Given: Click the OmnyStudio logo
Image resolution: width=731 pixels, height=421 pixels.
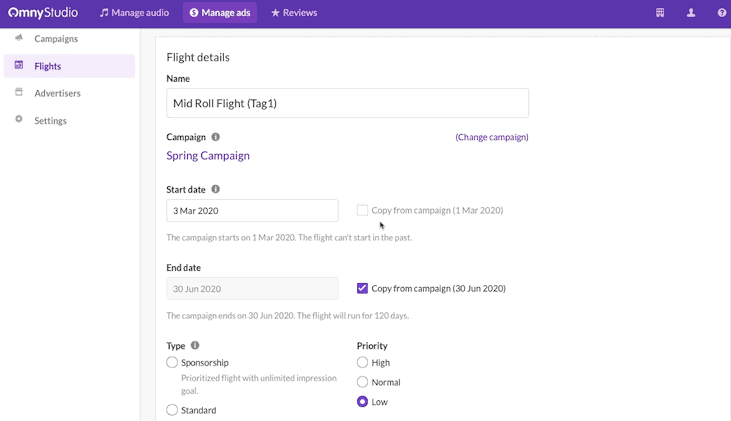Looking at the screenshot, I should point(43,13).
